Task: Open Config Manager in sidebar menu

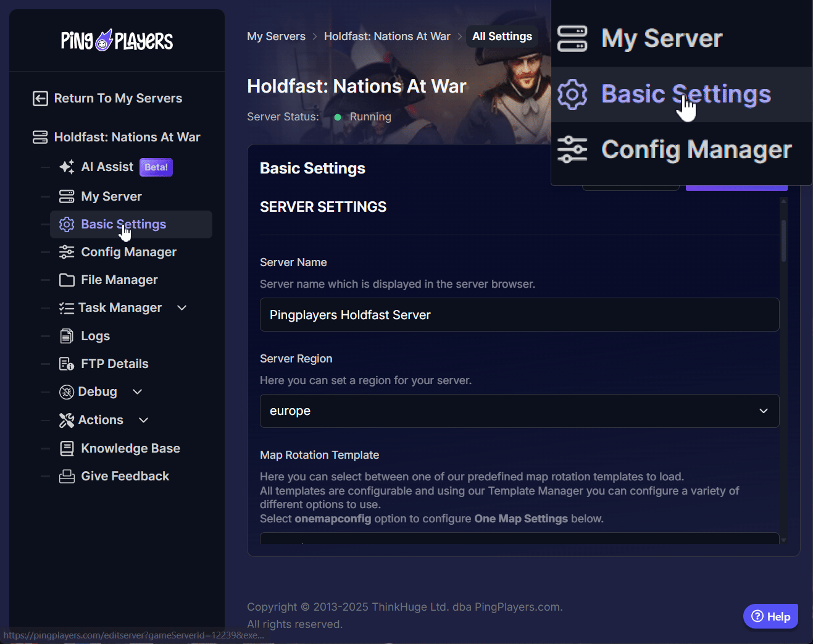Action: click(x=129, y=252)
